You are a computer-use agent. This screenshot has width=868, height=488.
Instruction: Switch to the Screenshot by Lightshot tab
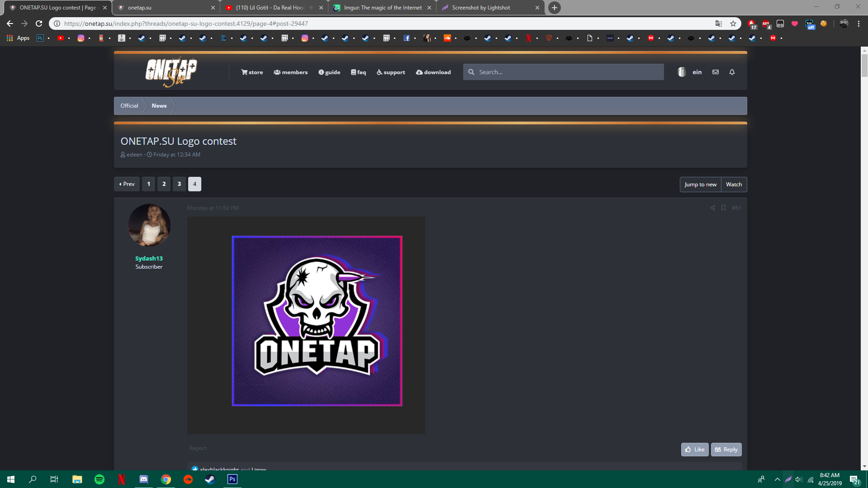490,8
